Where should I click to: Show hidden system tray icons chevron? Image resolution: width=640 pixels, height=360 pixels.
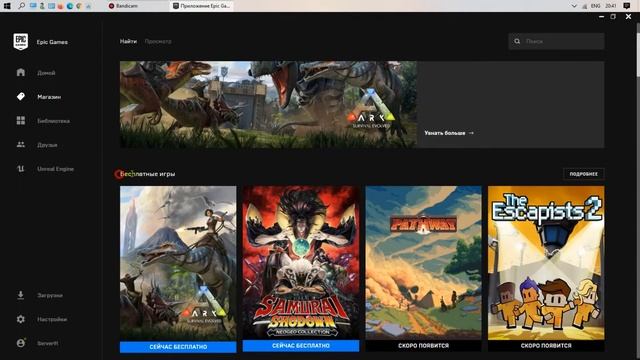(x=574, y=6)
